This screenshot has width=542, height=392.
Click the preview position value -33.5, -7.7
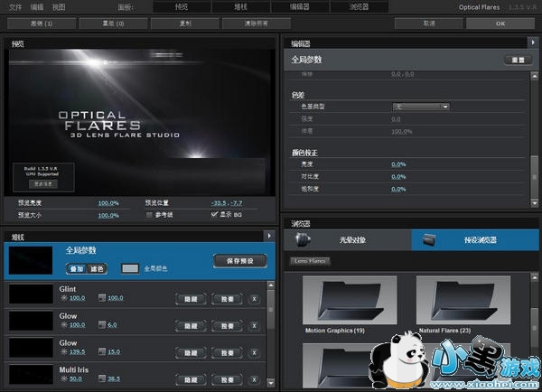click(x=227, y=203)
